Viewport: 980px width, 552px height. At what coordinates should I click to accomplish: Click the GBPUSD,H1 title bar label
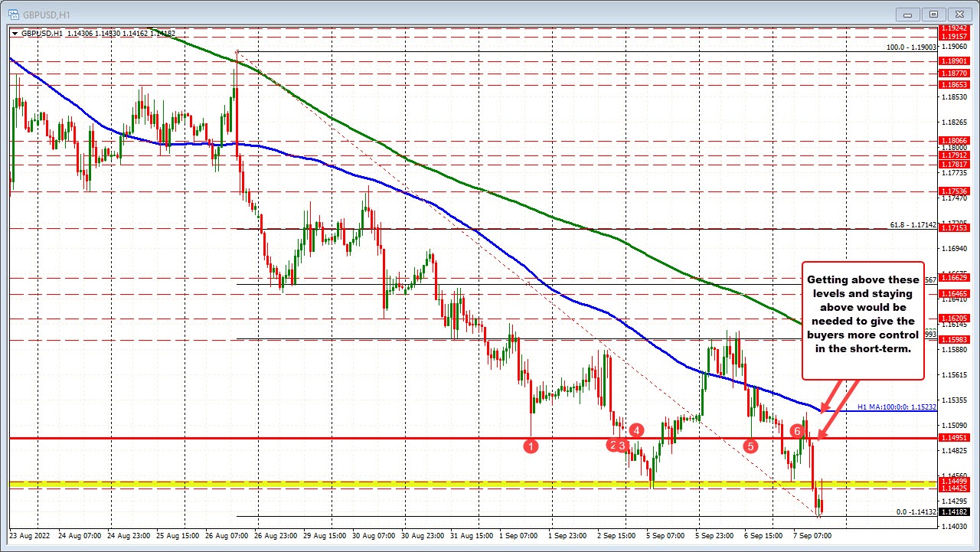pyautogui.click(x=46, y=14)
